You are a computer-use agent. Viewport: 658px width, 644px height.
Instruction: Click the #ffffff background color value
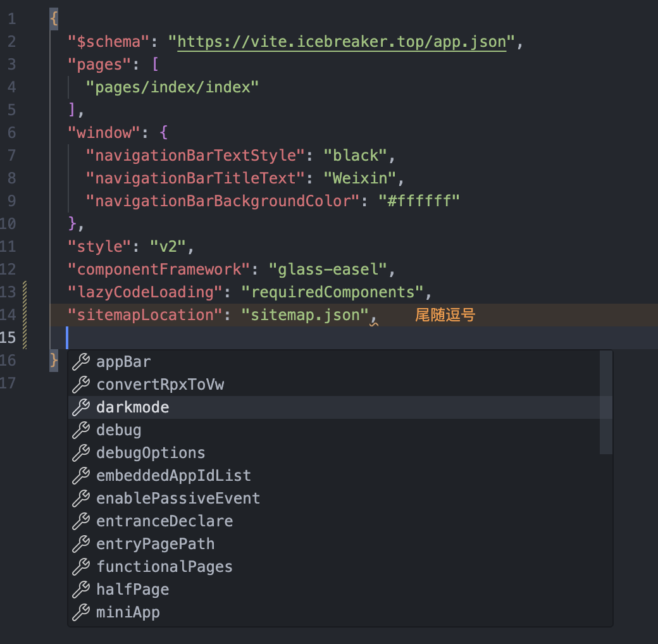coord(419,201)
